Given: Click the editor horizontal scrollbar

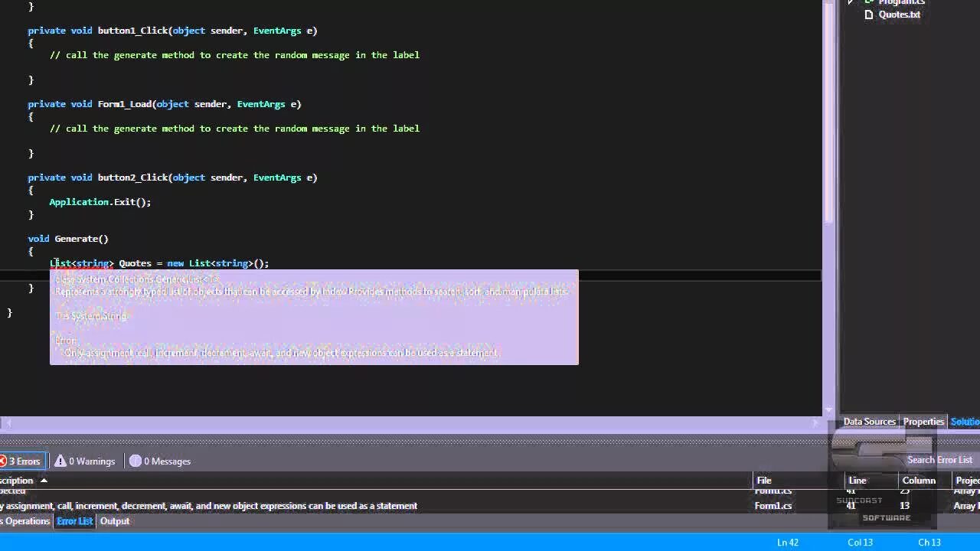Looking at the screenshot, I should click(410, 422).
